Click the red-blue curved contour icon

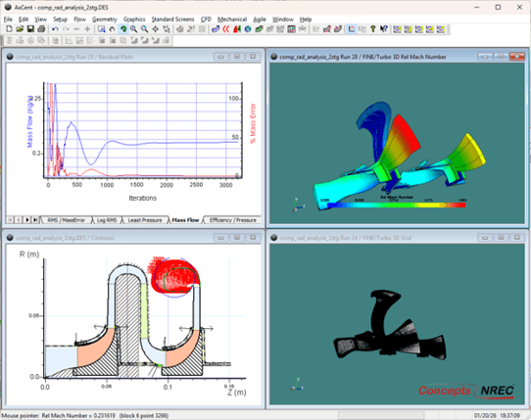[327, 29]
